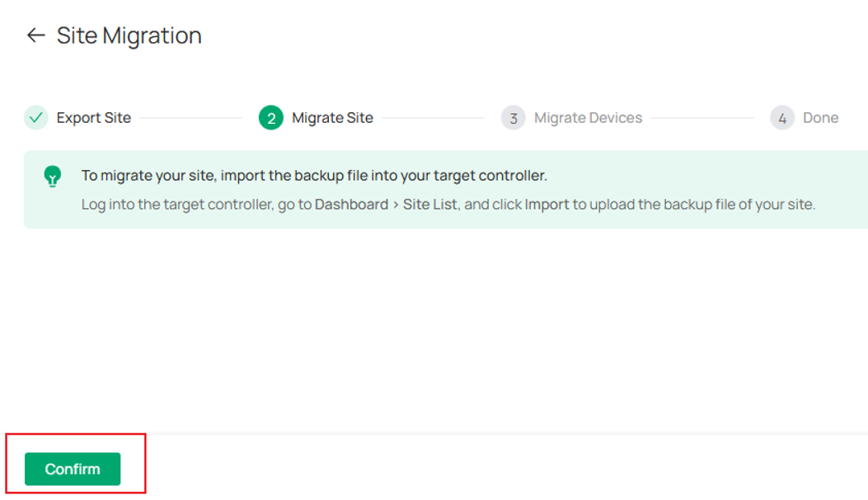Click the Confirm button
The width and height of the screenshot is (868, 500).
pos(73,469)
